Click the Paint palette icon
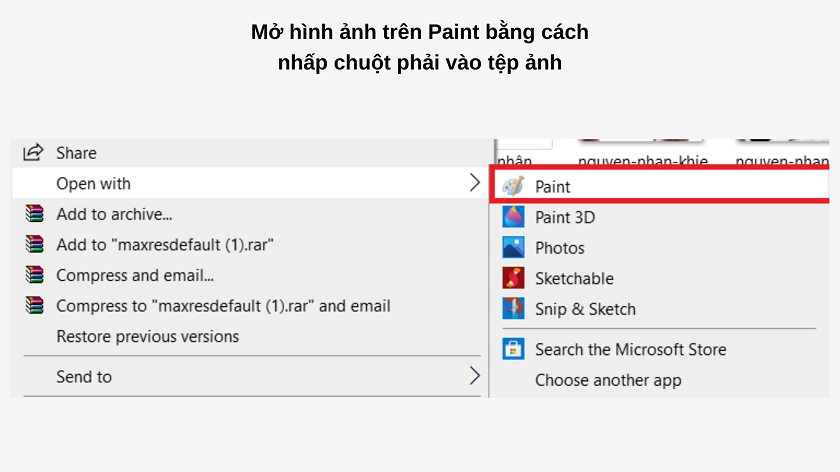The height and width of the screenshot is (472, 840). tap(513, 186)
